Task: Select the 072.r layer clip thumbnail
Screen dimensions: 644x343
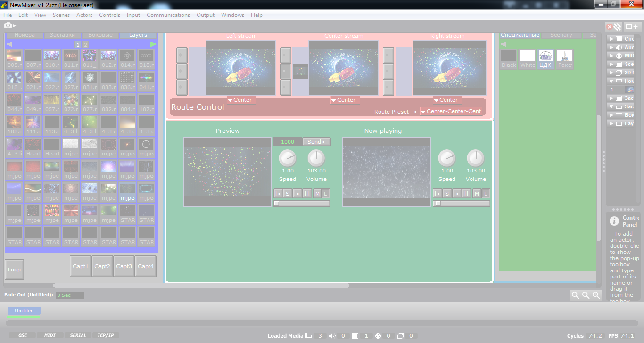Action: (71, 103)
